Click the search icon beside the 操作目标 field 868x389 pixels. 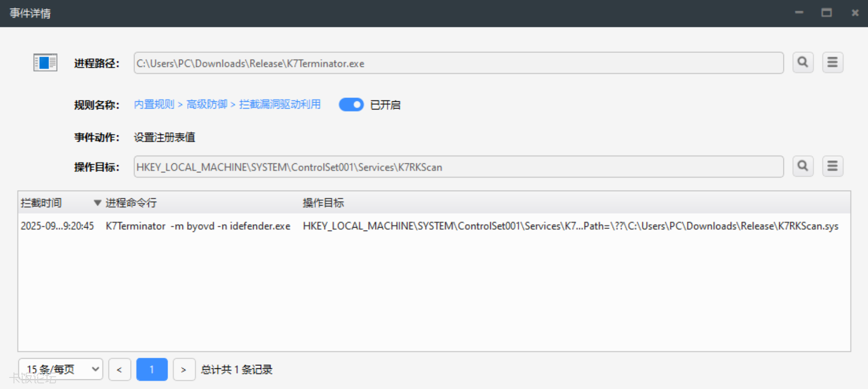[803, 166]
